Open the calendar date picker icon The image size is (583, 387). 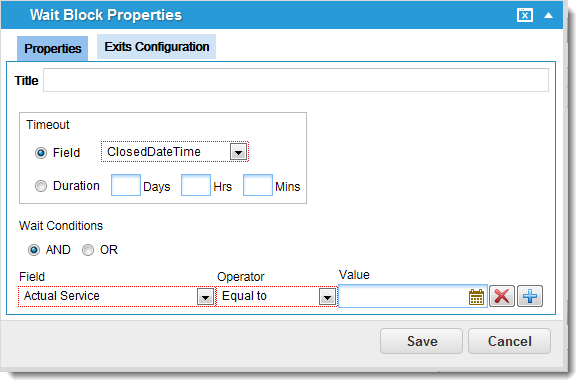(x=476, y=297)
